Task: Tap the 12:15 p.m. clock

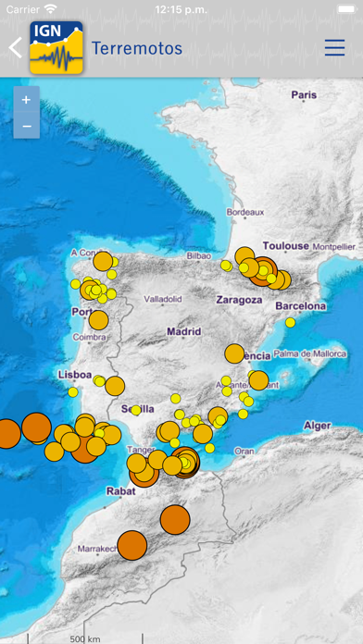Action: click(x=181, y=9)
